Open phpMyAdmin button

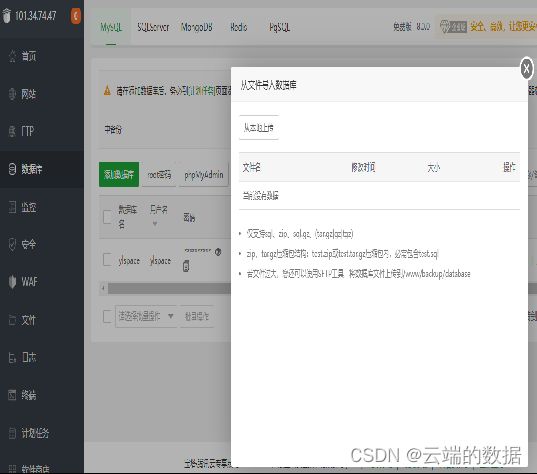point(204,175)
